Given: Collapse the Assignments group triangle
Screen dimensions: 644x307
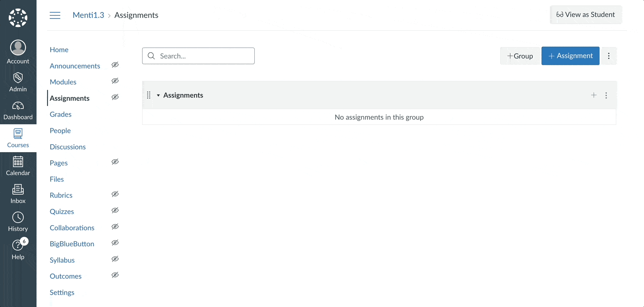Looking at the screenshot, I should (158, 95).
